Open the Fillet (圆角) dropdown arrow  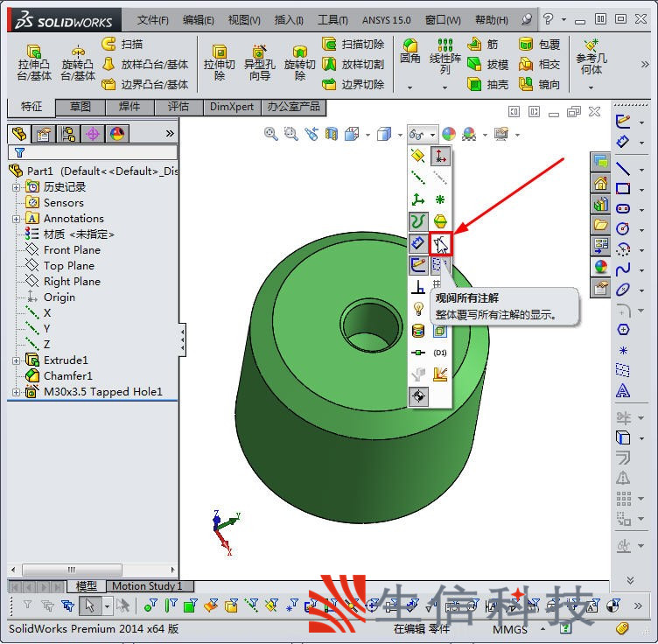click(x=410, y=87)
